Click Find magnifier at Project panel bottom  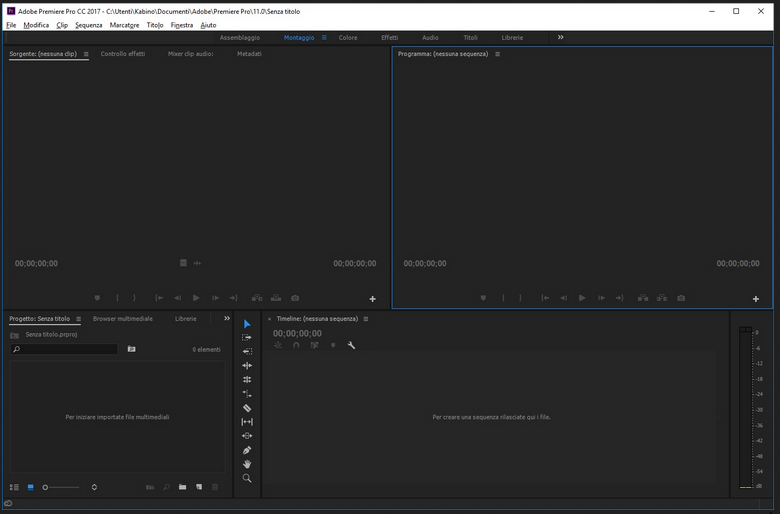tap(167, 487)
